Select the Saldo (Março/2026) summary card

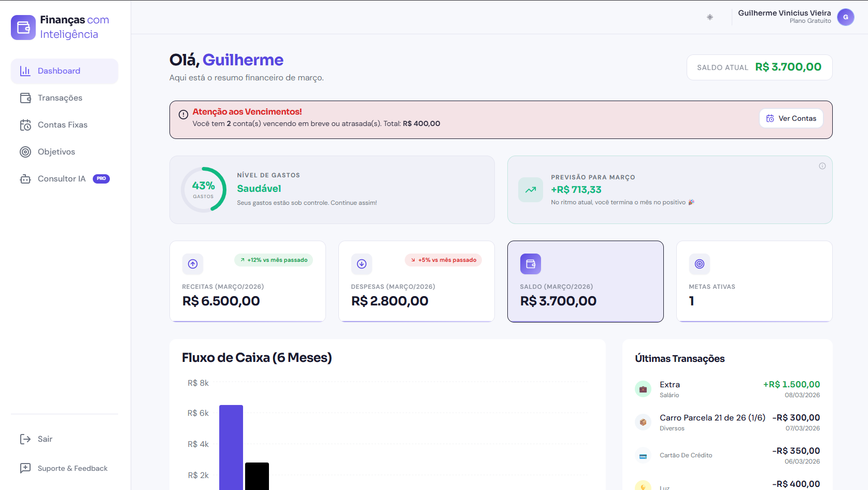click(585, 282)
